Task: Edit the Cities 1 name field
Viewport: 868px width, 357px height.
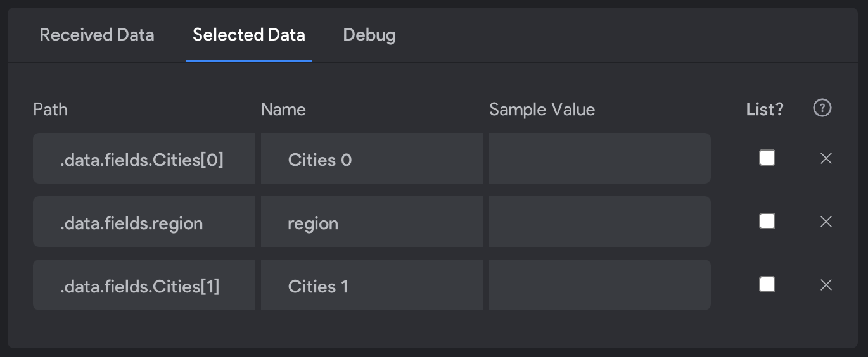Action: click(x=372, y=285)
